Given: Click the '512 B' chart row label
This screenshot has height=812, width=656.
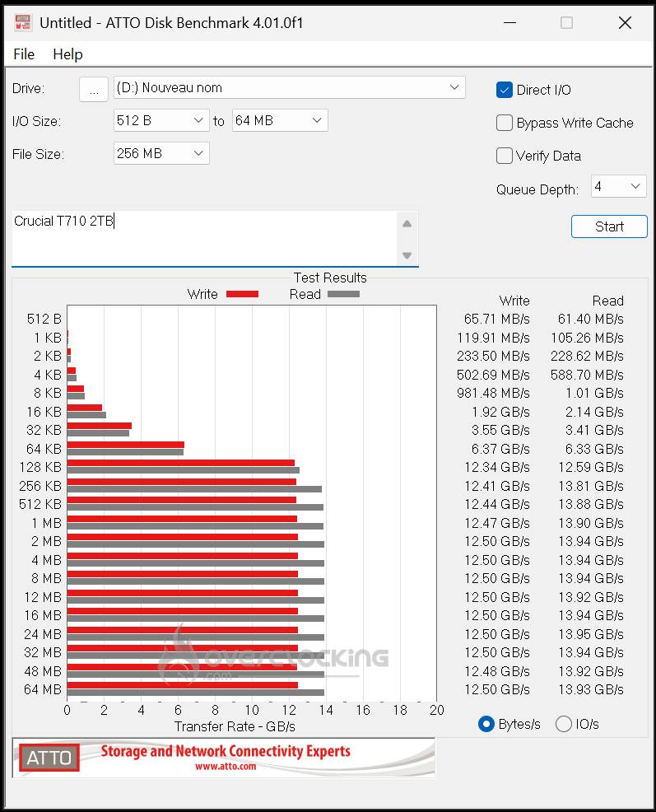Looking at the screenshot, I should [44, 319].
